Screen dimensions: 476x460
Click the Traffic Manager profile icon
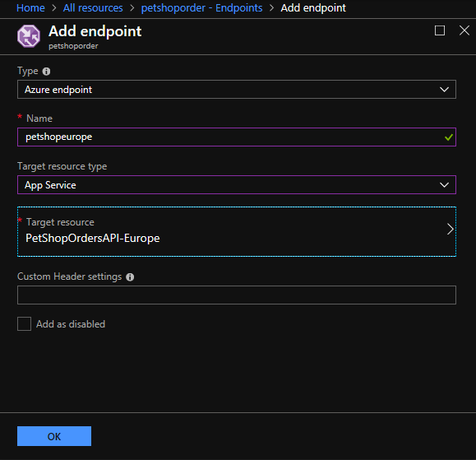pyautogui.click(x=29, y=36)
